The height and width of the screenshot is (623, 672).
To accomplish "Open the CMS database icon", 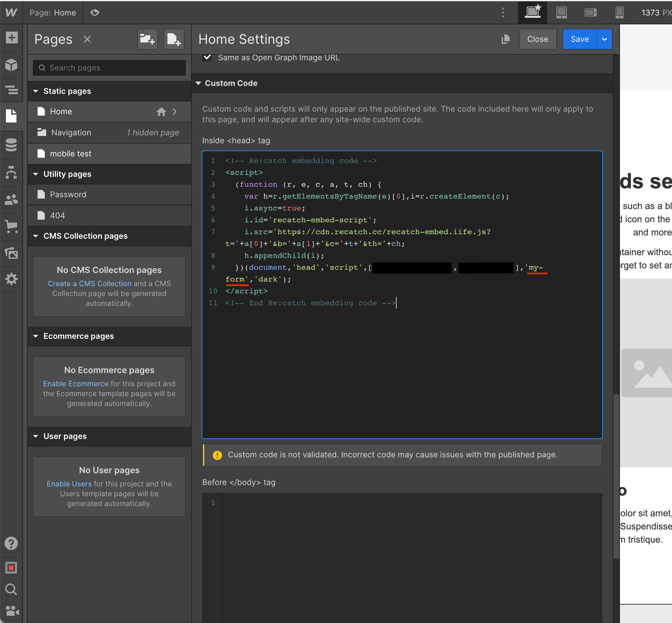I will point(12,145).
